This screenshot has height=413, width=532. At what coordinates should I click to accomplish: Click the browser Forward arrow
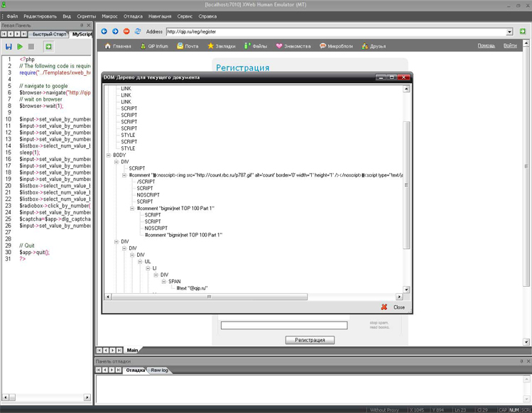pyautogui.click(x=115, y=31)
